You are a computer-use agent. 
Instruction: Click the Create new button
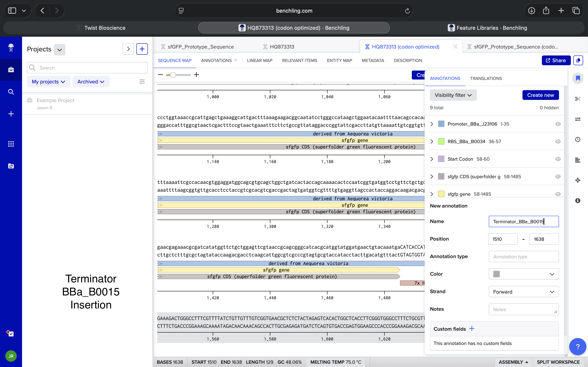540,95
